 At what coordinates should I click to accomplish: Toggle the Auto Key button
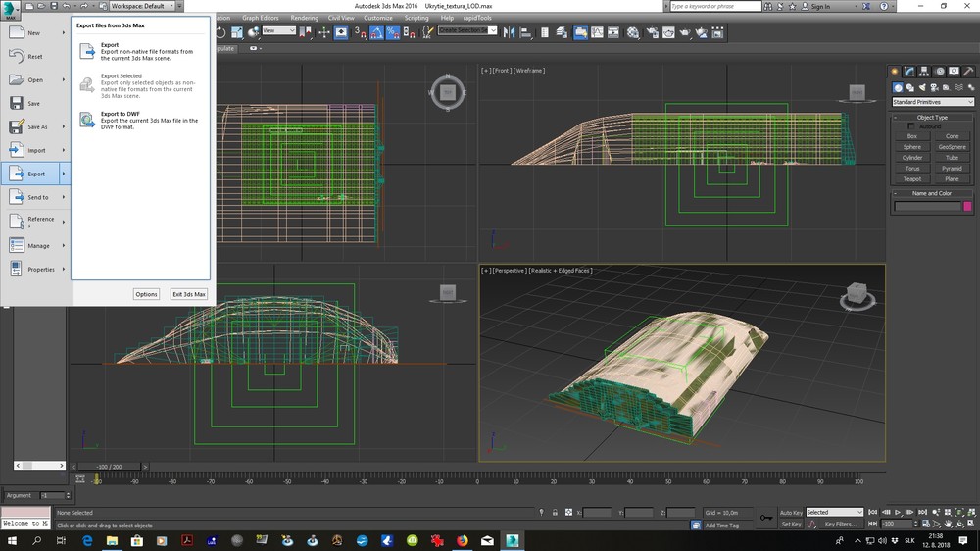tap(791, 512)
